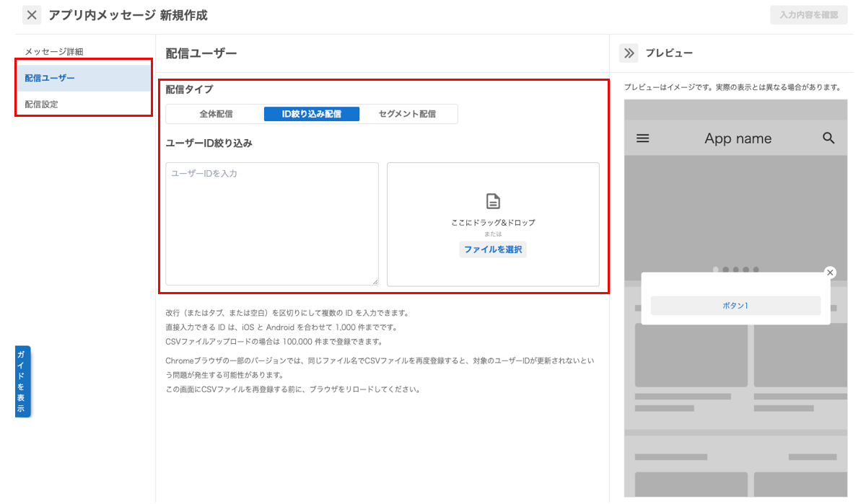Open the ガイドを表示 side tab
Viewport: 861px width, 504px height.
[22, 381]
